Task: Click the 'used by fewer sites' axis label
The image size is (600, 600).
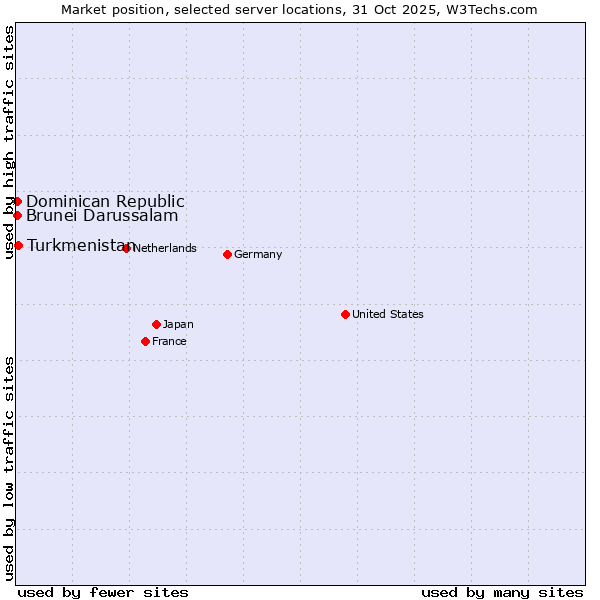Action: [x=103, y=592]
